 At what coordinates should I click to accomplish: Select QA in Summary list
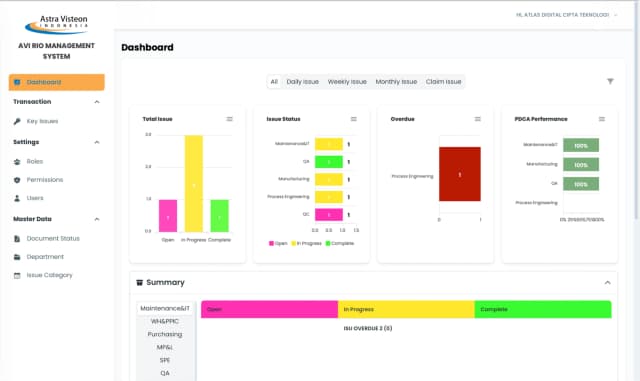pos(165,373)
